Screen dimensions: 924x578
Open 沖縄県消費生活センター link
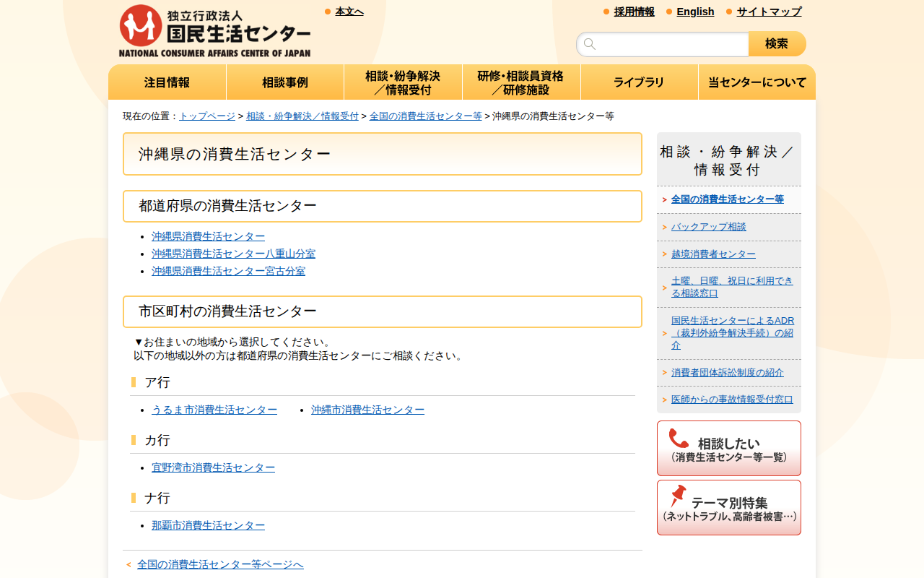click(207, 236)
